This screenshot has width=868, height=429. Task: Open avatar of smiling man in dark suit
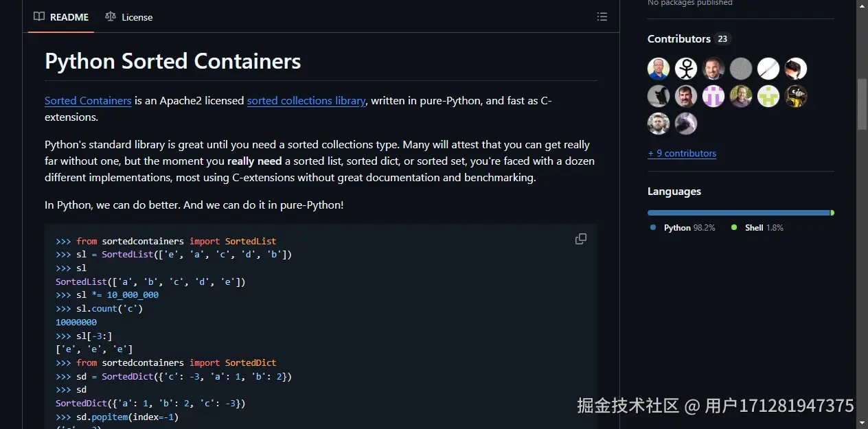click(713, 69)
